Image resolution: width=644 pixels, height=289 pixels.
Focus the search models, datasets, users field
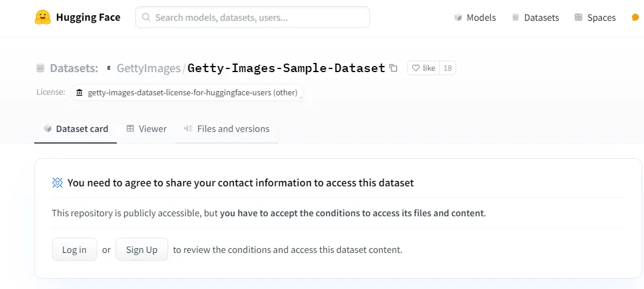pos(257,18)
